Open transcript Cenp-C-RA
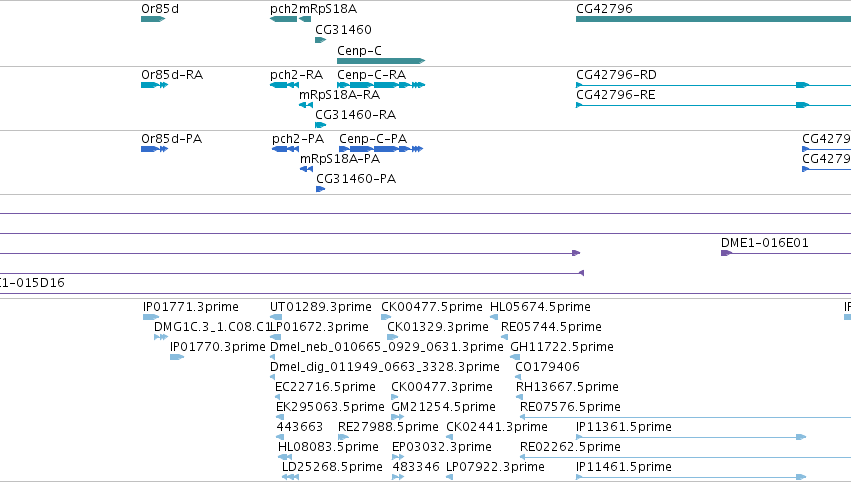This screenshot has height=482, width=851. [x=371, y=75]
